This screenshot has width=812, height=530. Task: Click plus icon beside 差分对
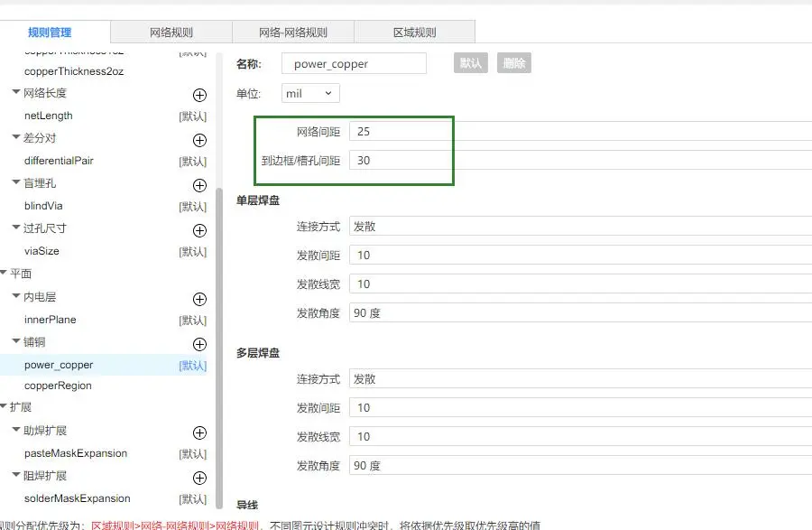click(x=199, y=140)
